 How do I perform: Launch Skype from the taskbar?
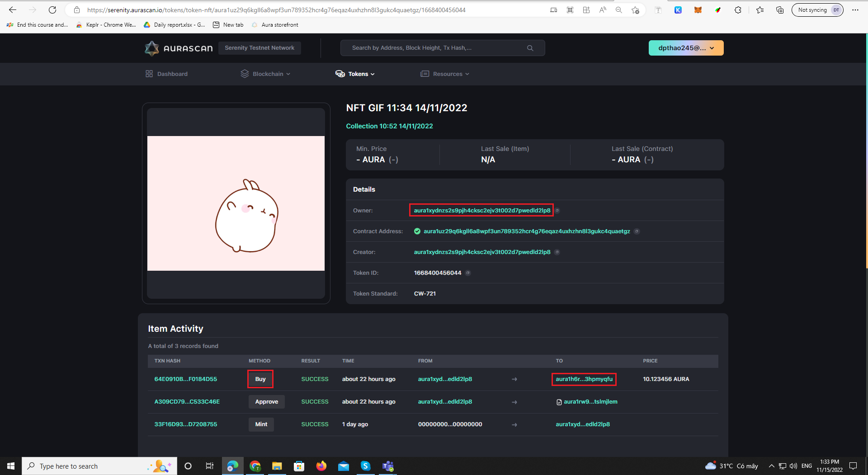[366, 466]
